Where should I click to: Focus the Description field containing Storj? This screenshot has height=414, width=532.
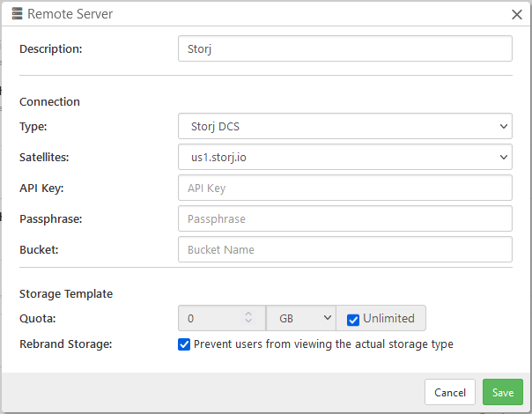pos(345,48)
